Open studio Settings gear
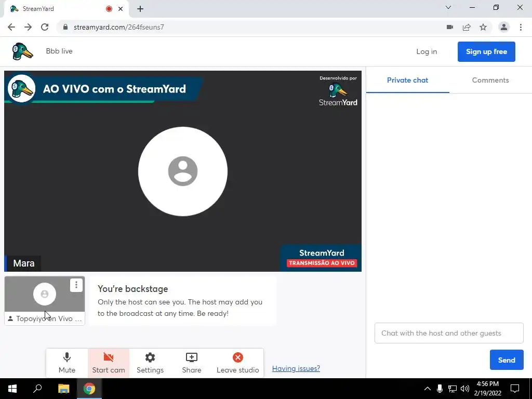Viewport: 532px width, 399px height. (x=150, y=363)
